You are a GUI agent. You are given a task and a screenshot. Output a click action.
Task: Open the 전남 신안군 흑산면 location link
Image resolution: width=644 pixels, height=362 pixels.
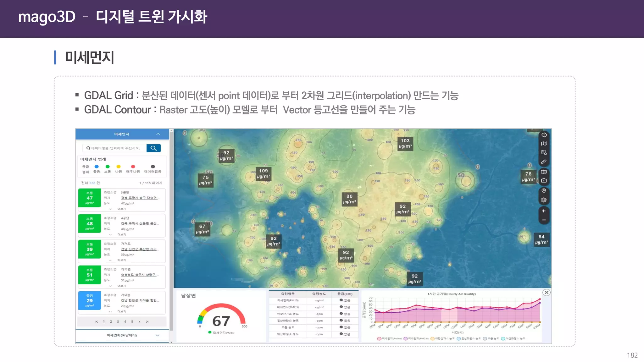tap(140, 249)
